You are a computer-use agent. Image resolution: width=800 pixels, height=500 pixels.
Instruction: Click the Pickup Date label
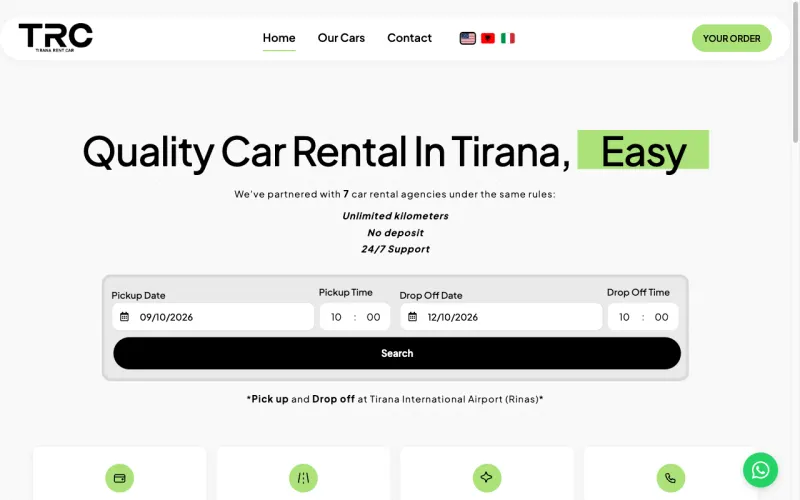click(x=138, y=295)
